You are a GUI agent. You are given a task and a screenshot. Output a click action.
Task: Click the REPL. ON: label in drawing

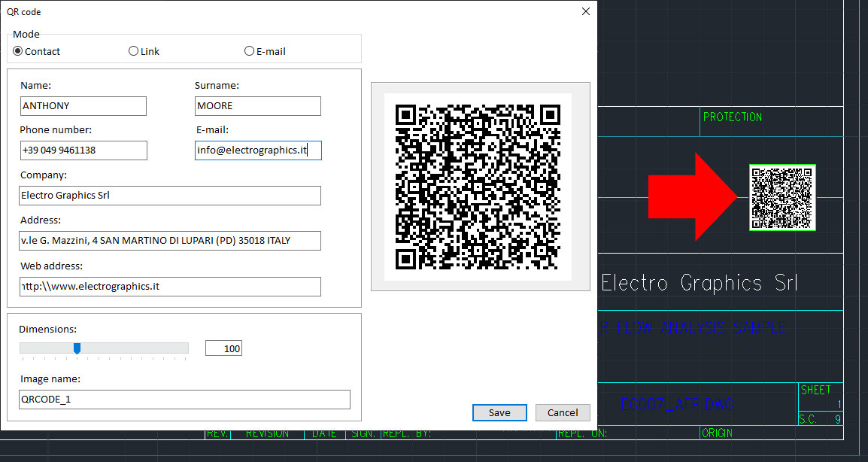pyautogui.click(x=582, y=433)
